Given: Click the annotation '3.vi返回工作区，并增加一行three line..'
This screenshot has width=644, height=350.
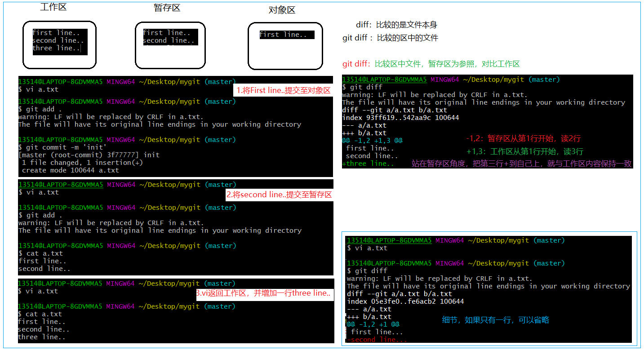Looking at the screenshot, I should click(264, 293).
